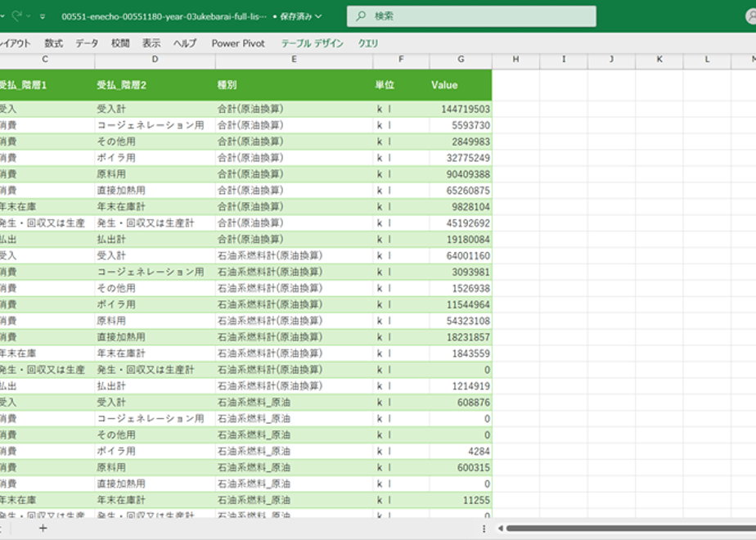Select column I by its header
The width and height of the screenshot is (756, 540).
point(564,59)
